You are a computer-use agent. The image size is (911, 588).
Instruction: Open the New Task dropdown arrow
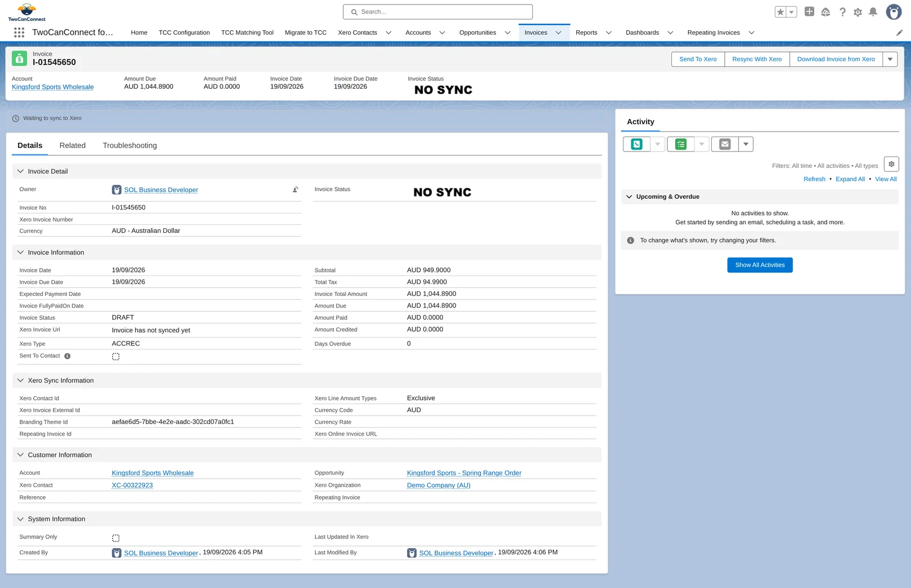(x=702, y=145)
